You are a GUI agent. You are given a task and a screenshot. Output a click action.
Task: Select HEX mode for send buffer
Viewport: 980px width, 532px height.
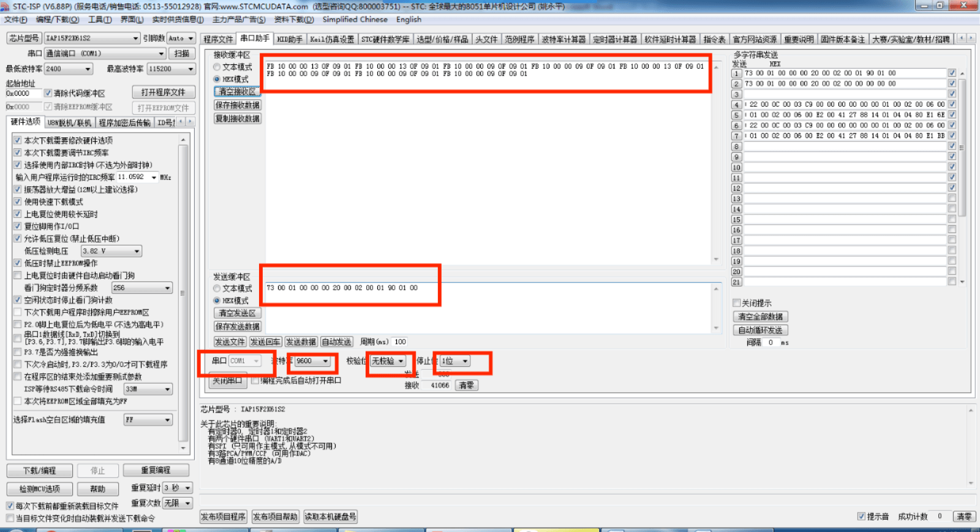pyautogui.click(x=217, y=300)
